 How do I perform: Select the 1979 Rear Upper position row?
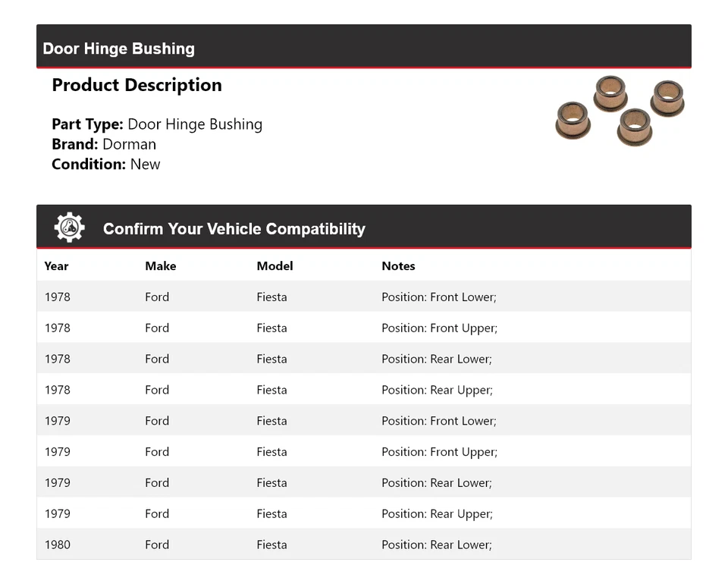[363, 513]
